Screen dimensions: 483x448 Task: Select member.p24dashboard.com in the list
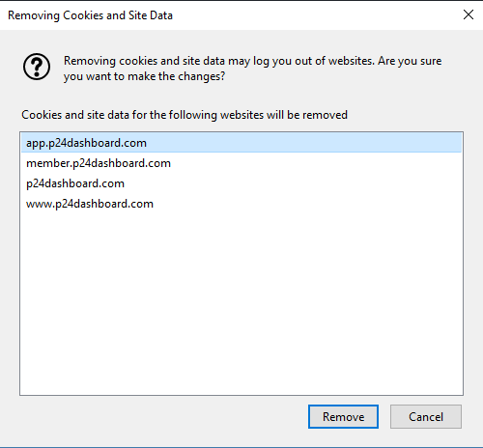pyautogui.click(x=241, y=163)
